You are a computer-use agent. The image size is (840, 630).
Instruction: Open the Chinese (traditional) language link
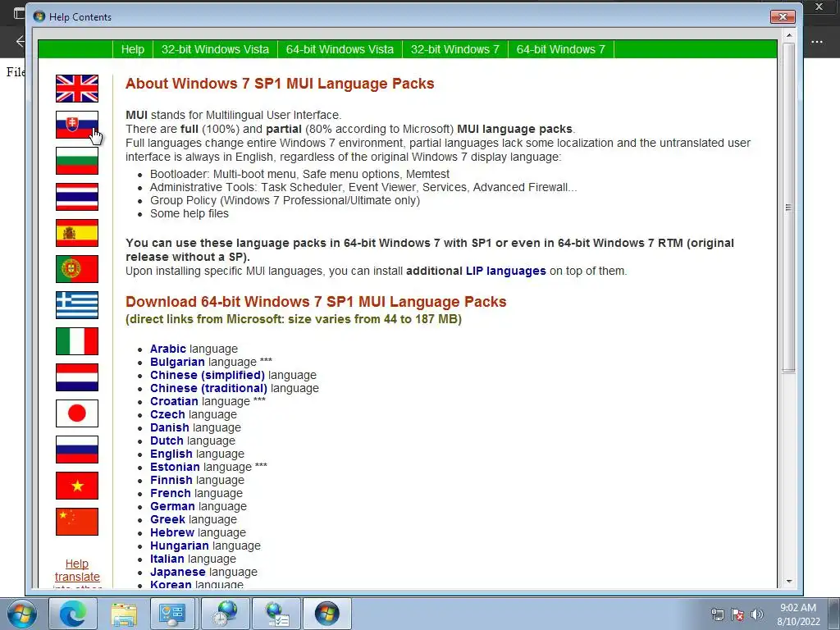208,388
